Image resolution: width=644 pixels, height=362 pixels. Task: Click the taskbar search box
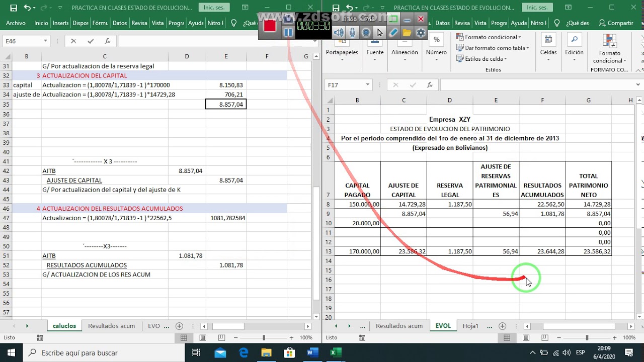[x=104, y=352]
